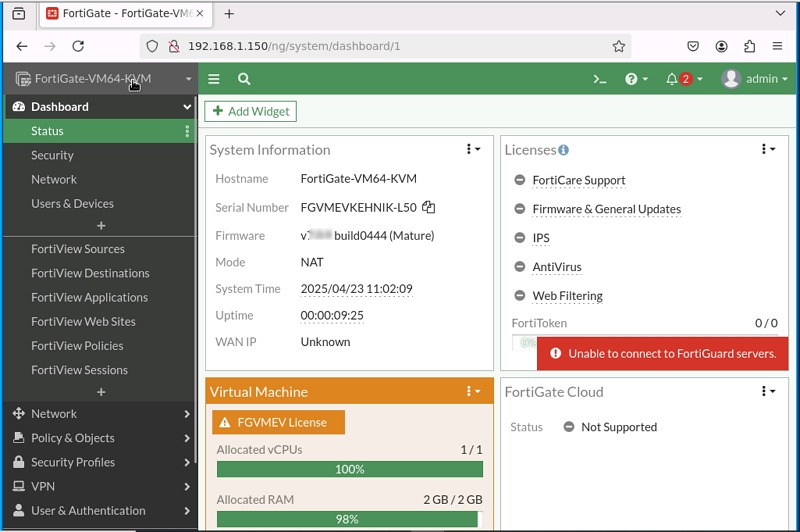Click the search magnifier icon in header

pyautogui.click(x=244, y=79)
